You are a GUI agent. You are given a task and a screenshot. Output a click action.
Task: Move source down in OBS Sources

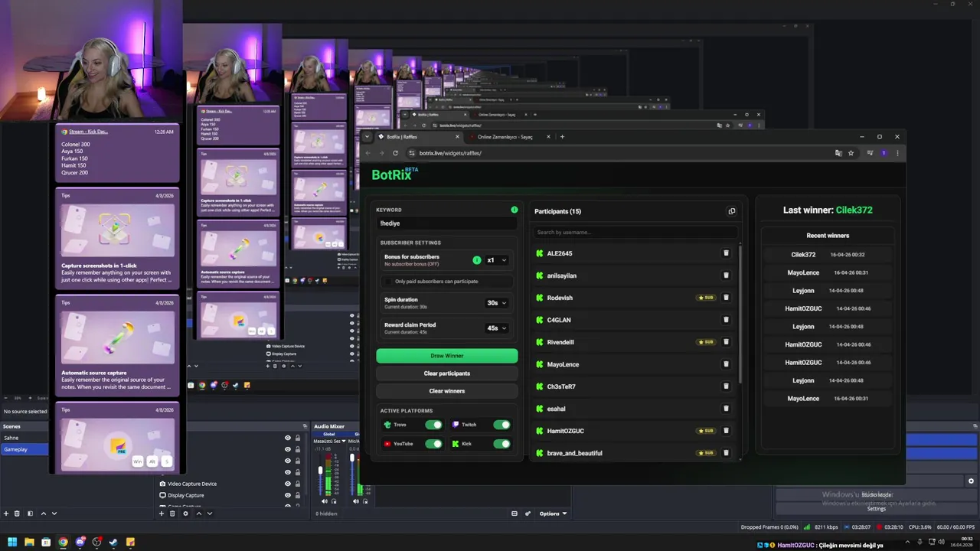[210, 514]
